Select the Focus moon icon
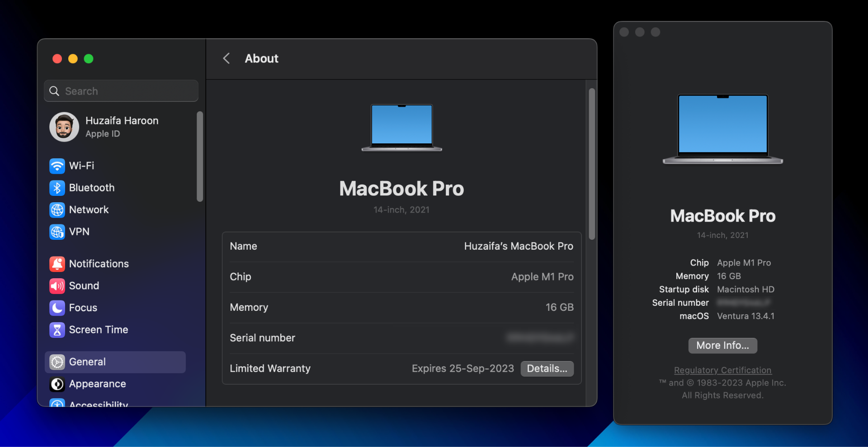Viewport: 868px width, 447px height. click(x=57, y=308)
